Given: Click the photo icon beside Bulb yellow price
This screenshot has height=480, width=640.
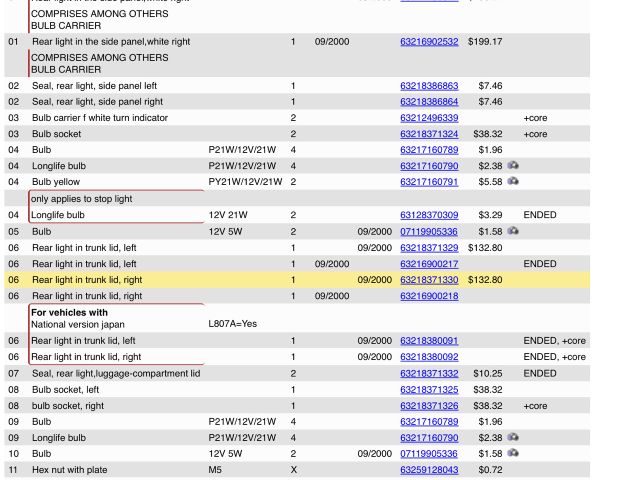Looking at the screenshot, I should 513,182.
